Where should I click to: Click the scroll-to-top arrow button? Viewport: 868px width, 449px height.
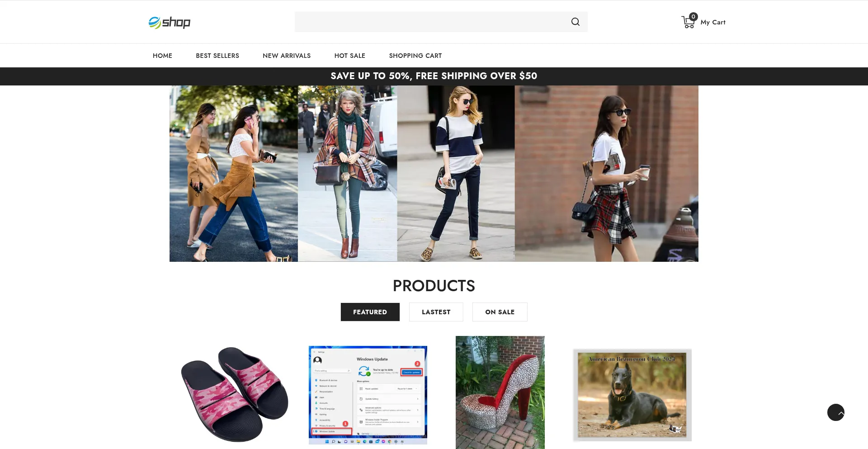(x=836, y=412)
